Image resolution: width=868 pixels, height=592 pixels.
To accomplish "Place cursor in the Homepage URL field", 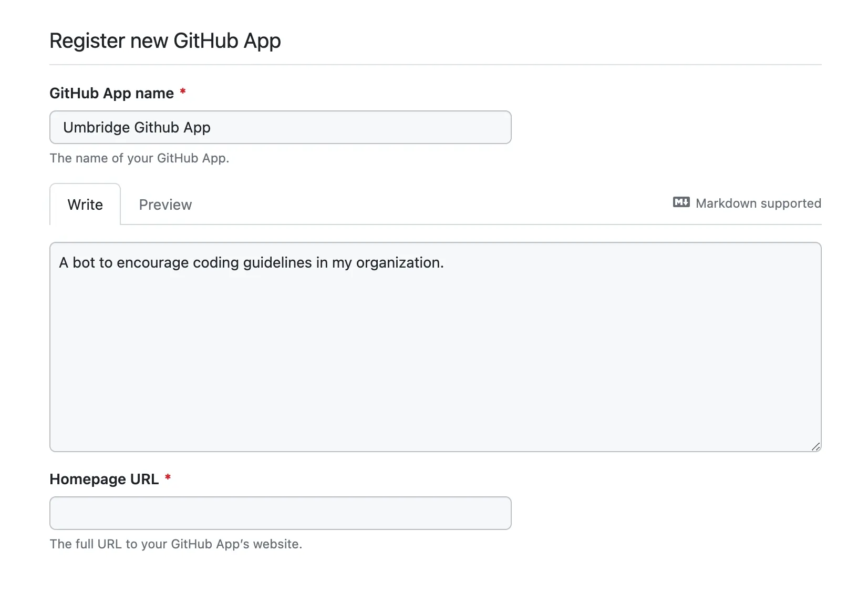I will [280, 513].
